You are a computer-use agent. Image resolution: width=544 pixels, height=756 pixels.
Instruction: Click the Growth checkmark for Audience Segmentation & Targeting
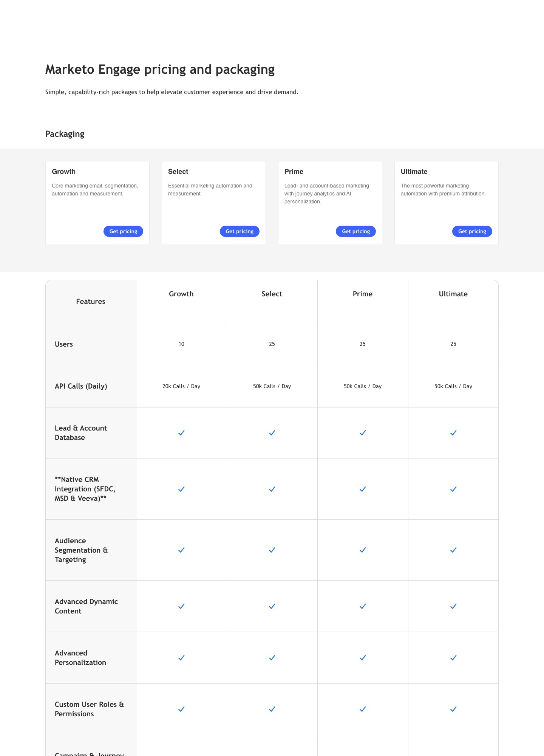point(181,550)
